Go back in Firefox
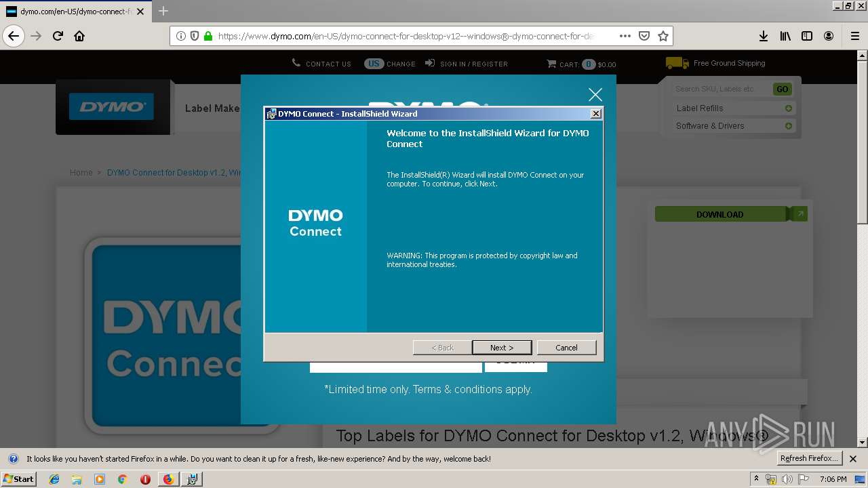This screenshot has height=488, width=868. point(14,36)
